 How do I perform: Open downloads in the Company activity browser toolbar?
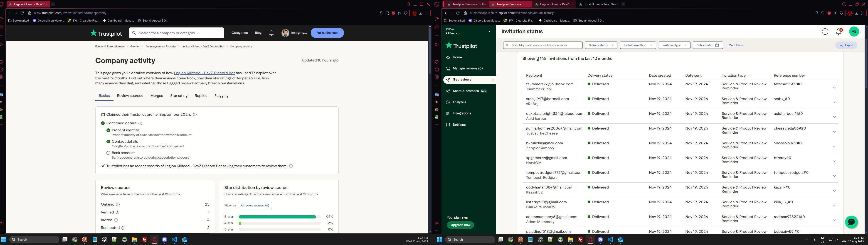tap(421, 13)
